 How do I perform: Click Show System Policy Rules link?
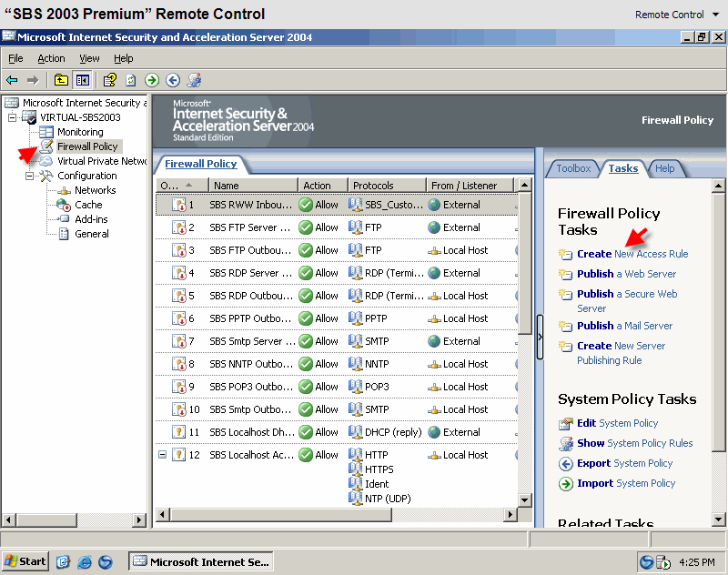[x=634, y=443]
